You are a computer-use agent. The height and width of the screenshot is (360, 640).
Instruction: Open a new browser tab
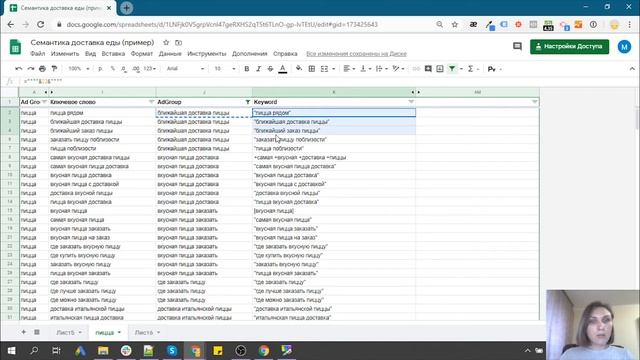[127, 8]
